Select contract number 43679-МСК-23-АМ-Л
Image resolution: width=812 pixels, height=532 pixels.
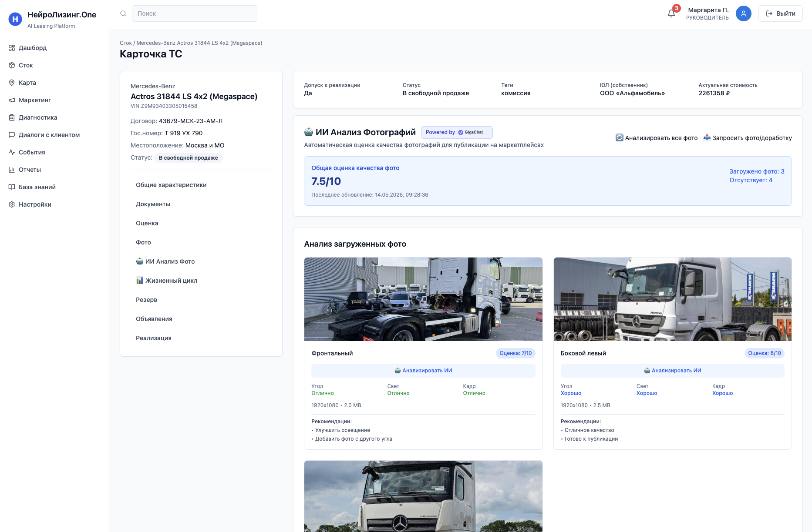191,121
